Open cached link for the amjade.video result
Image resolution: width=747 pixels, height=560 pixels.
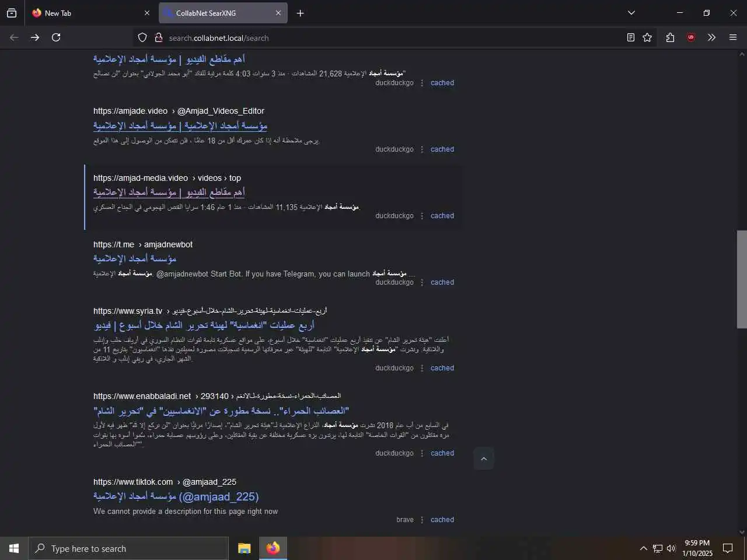[442, 149]
